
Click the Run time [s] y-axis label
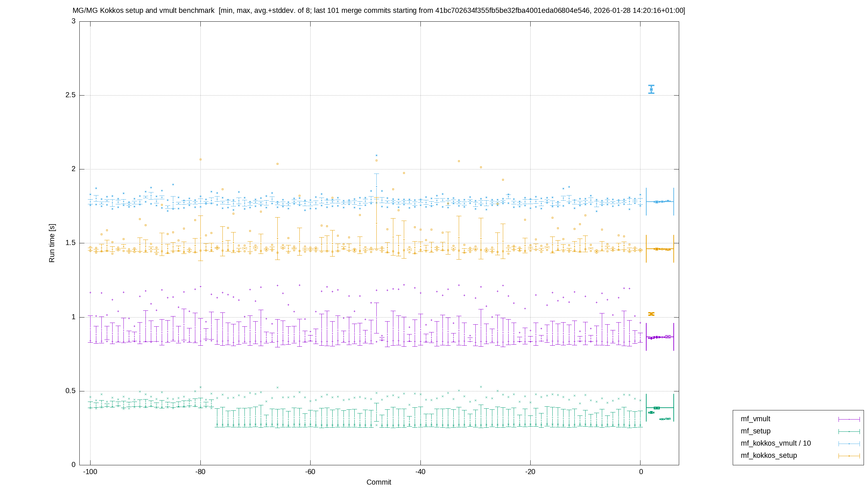coord(52,243)
